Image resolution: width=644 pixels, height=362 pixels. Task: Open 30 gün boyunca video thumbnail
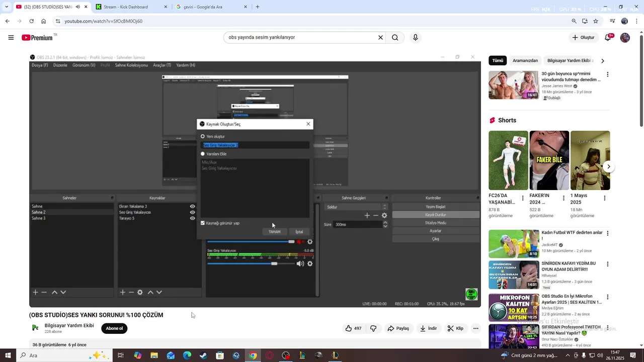(514, 85)
